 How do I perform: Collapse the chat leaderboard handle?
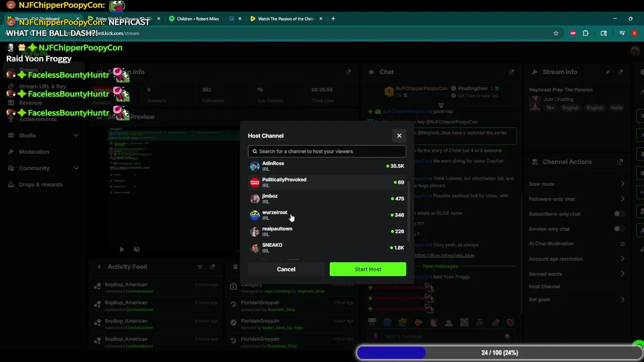(x=441, y=106)
